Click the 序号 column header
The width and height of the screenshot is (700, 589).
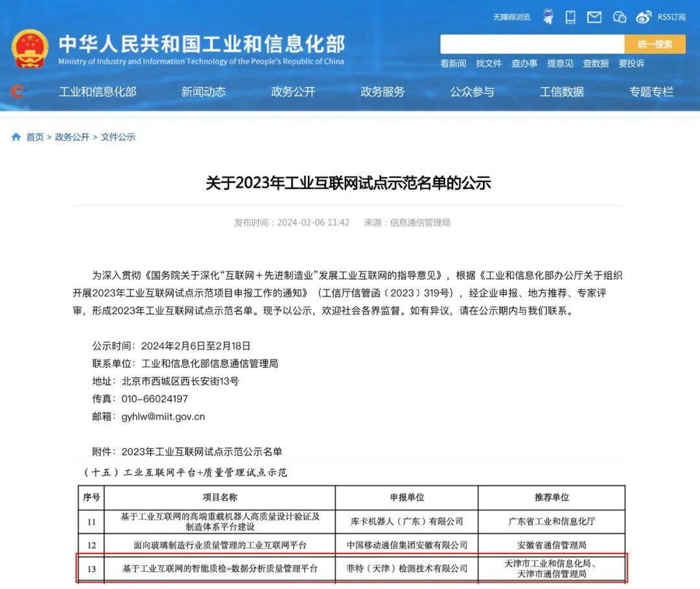tap(91, 498)
